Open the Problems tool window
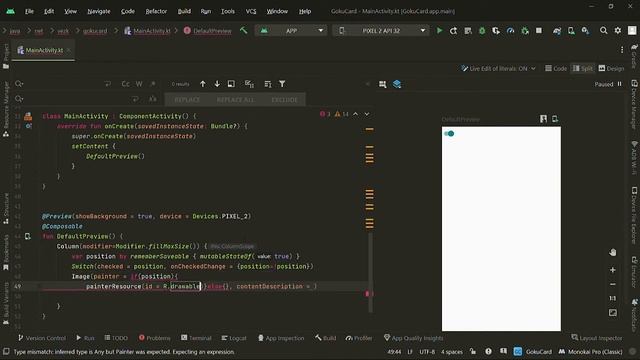Screen dimensions: 640x360 coord(154,338)
